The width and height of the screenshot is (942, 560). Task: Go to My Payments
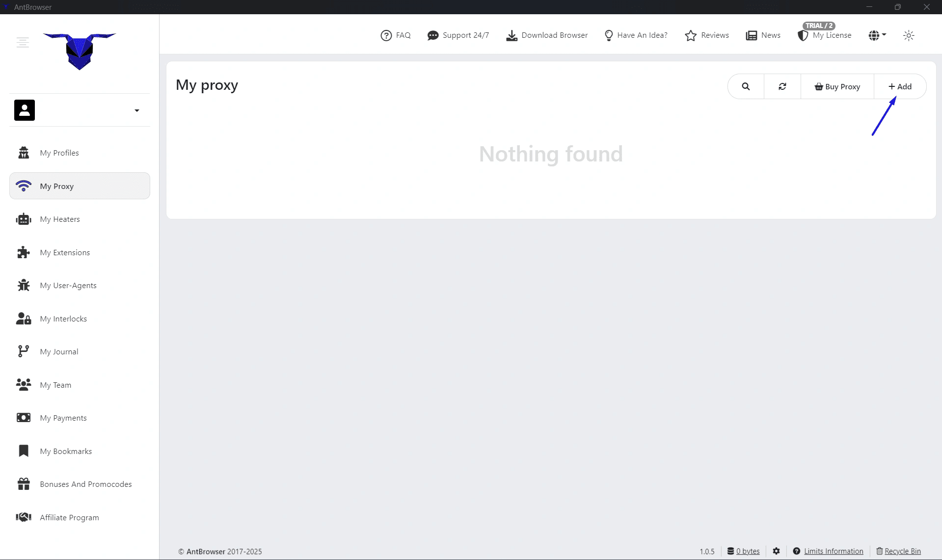[x=80, y=418]
